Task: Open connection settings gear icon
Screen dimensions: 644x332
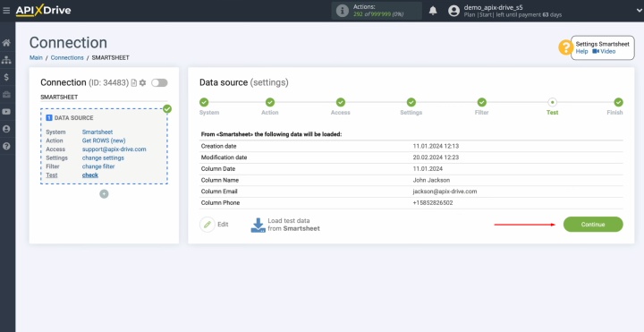Action: click(142, 83)
